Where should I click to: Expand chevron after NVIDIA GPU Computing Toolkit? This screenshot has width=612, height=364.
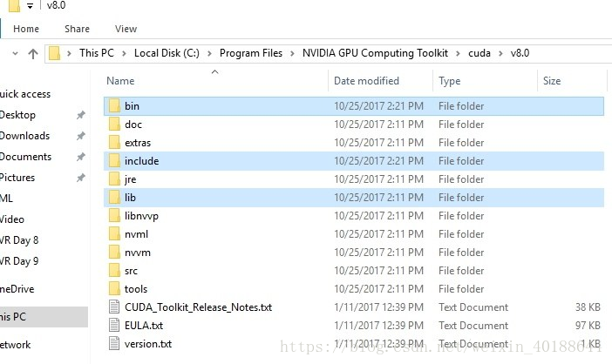(x=459, y=53)
